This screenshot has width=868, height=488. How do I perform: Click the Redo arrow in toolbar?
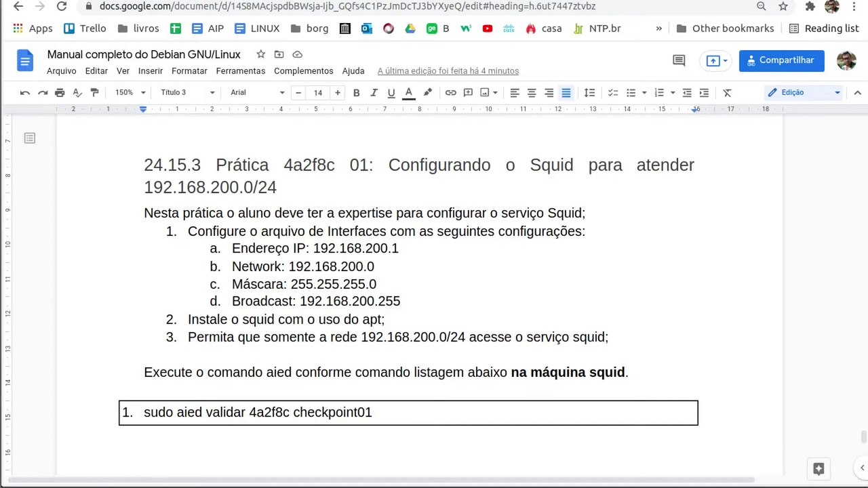tap(43, 92)
